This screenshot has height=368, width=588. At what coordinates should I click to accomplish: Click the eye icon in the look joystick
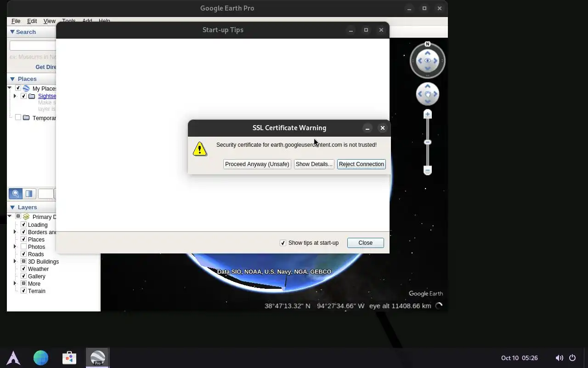428,61
